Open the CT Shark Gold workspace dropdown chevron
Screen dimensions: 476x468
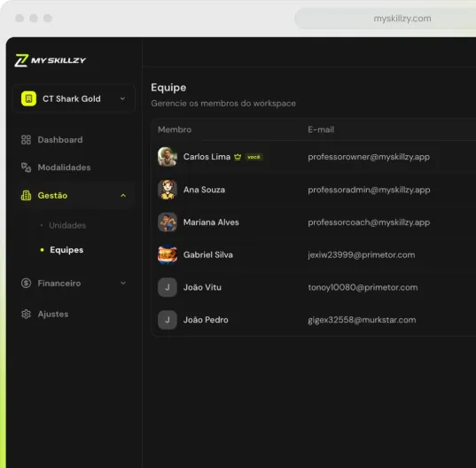(122, 98)
